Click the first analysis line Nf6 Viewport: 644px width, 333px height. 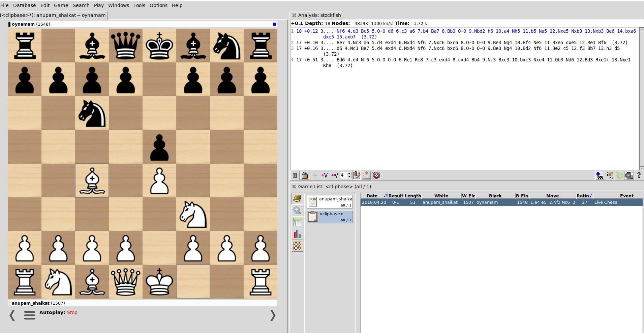pyautogui.click(x=463, y=34)
